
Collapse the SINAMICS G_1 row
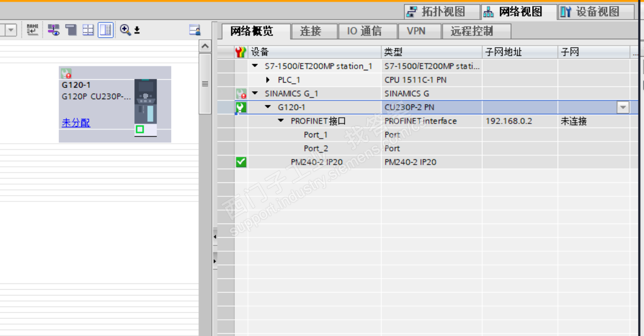[x=255, y=94]
